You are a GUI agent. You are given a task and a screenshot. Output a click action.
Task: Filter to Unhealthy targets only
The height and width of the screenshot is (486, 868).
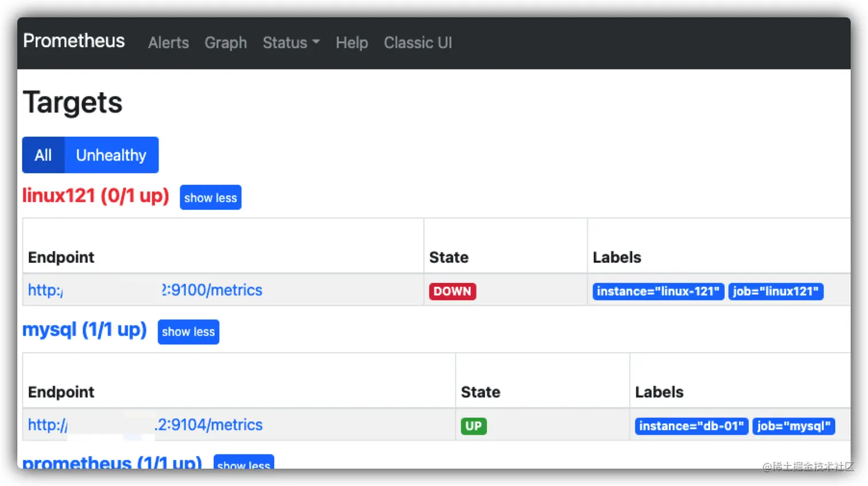(x=111, y=155)
